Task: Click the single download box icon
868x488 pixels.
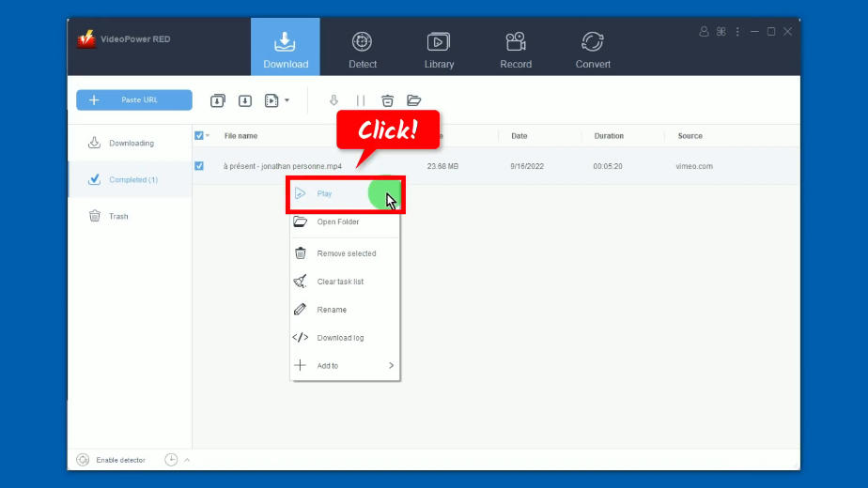Action: [244, 100]
